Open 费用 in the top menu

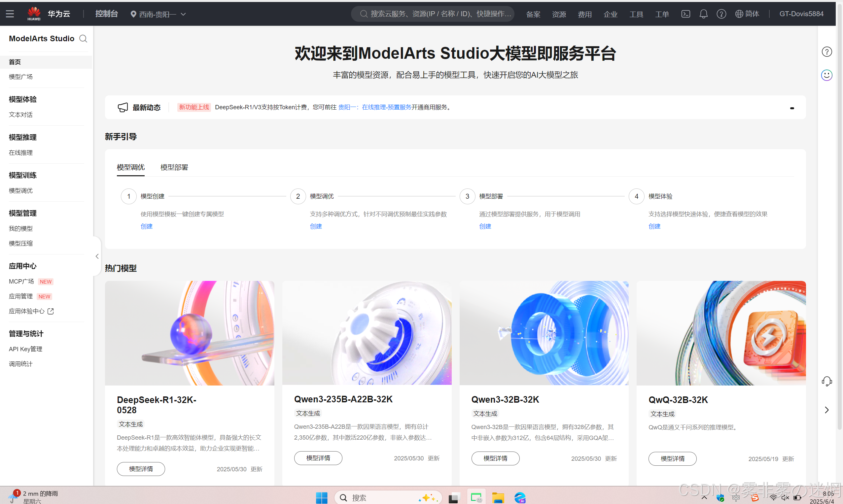pos(585,14)
